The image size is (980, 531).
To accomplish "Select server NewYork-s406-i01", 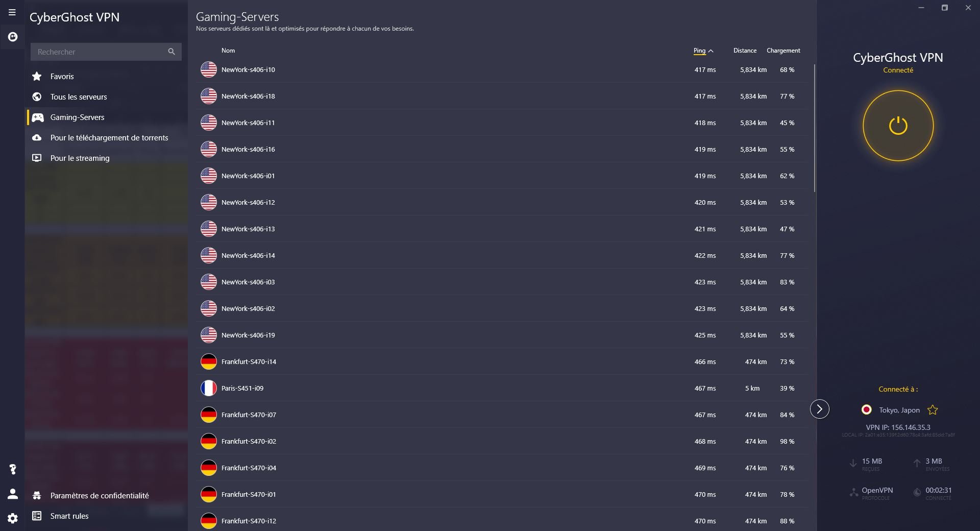I will click(x=502, y=176).
